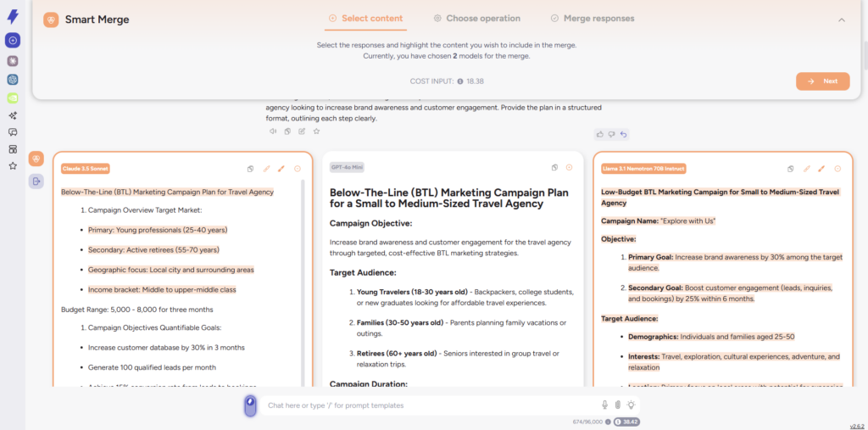This screenshot has width=868, height=430.
Task: Copy the Claude 3.5 Sonnet response
Action: point(251,169)
